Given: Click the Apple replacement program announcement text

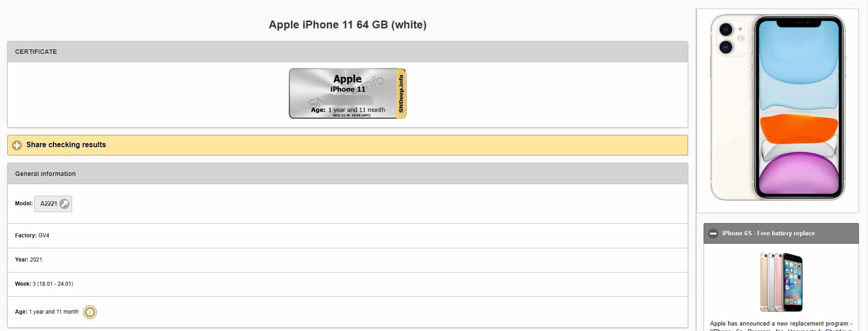Looking at the screenshot, I should coord(781,326).
